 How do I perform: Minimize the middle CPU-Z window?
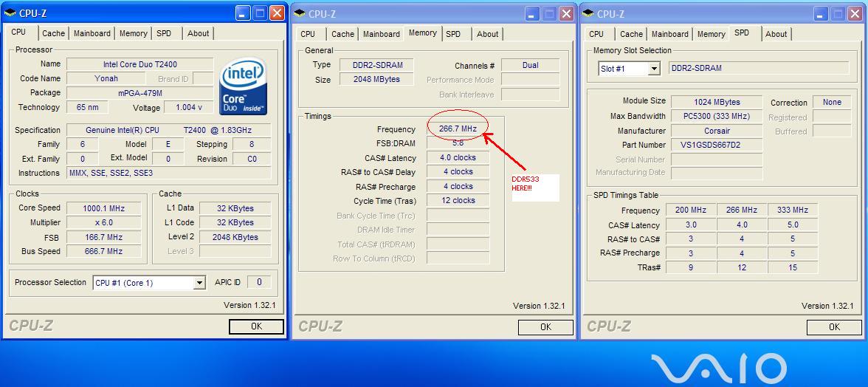click(533, 14)
